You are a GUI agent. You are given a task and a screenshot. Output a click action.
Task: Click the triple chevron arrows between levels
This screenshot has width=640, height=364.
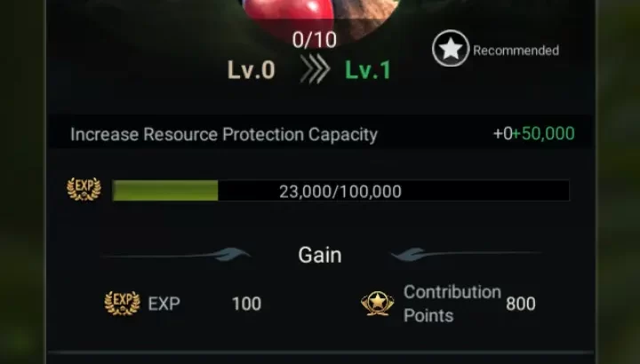coord(315,69)
